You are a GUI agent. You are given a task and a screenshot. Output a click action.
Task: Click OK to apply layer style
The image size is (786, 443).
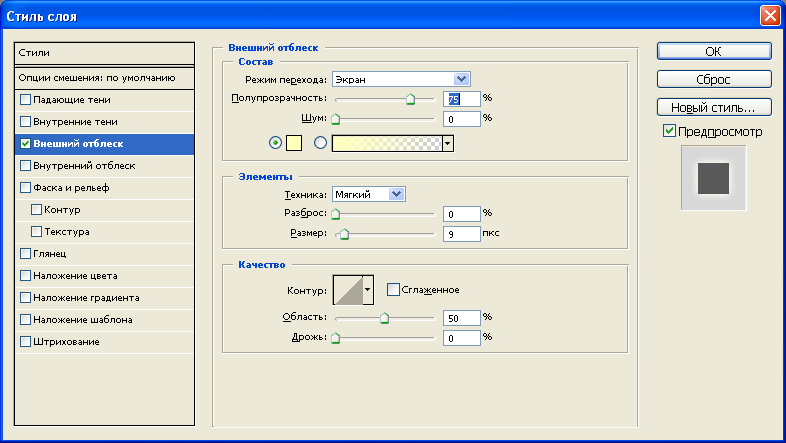pyautogui.click(x=714, y=51)
